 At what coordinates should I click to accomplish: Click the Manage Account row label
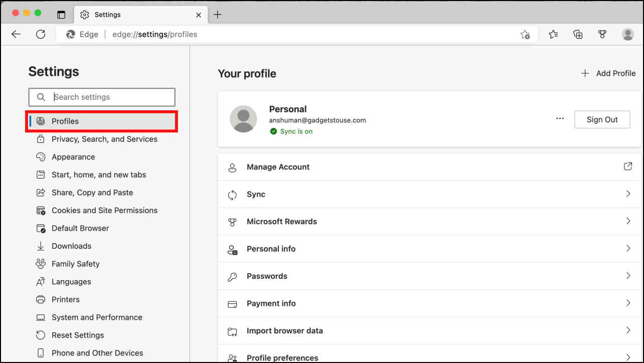pyautogui.click(x=278, y=167)
